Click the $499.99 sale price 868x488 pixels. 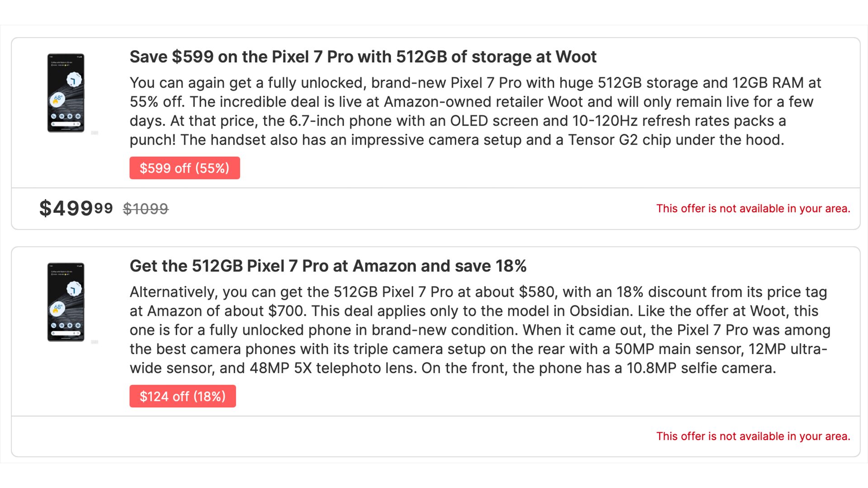76,208
